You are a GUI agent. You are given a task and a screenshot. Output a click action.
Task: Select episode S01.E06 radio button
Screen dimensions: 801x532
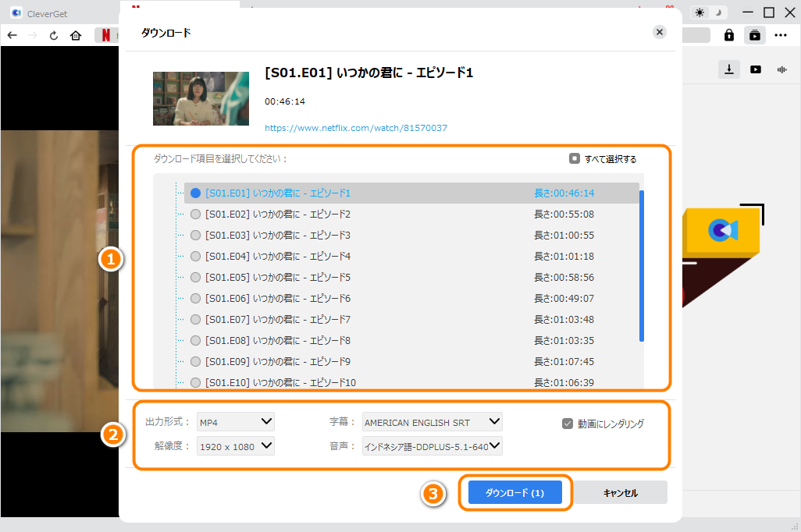195,298
